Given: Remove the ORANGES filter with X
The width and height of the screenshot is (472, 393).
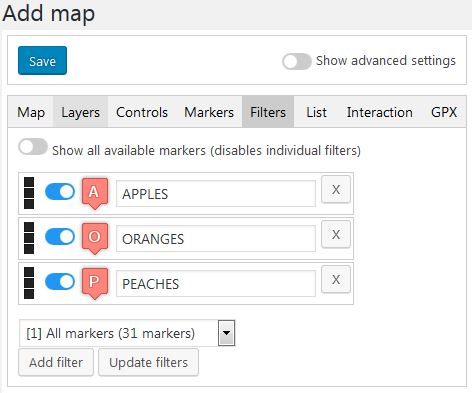Looking at the screenshot, I should [x=336, y=235].
